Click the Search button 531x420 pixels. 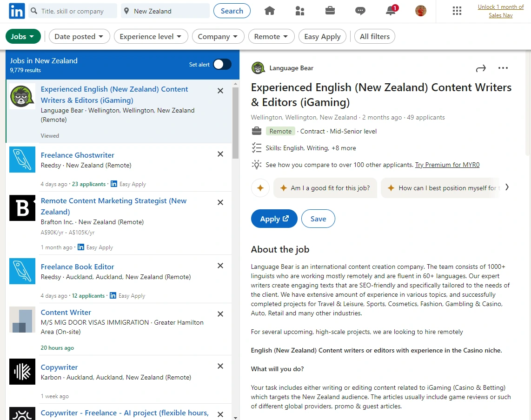(x=232, y=11)
